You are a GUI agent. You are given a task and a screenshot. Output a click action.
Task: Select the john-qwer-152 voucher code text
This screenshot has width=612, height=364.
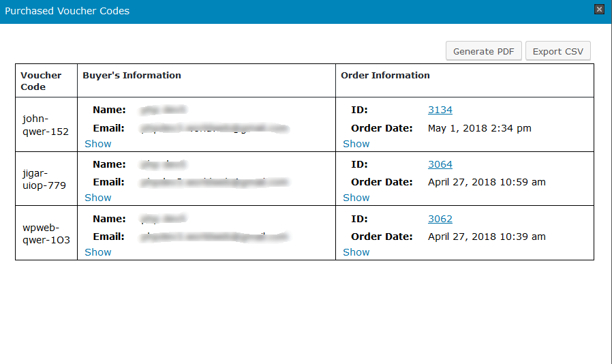pyautogui.click(x=45, y=124)
